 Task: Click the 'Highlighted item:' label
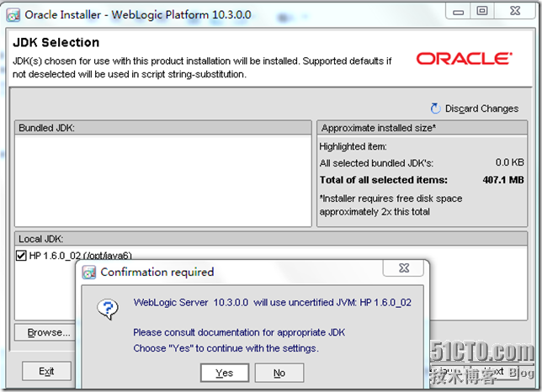[x=353, y=146]
